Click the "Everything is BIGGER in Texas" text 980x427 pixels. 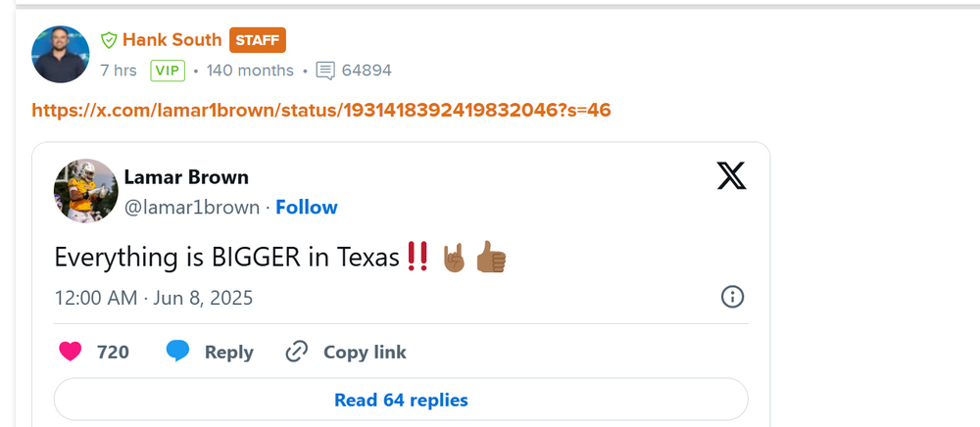click(227, 258)
